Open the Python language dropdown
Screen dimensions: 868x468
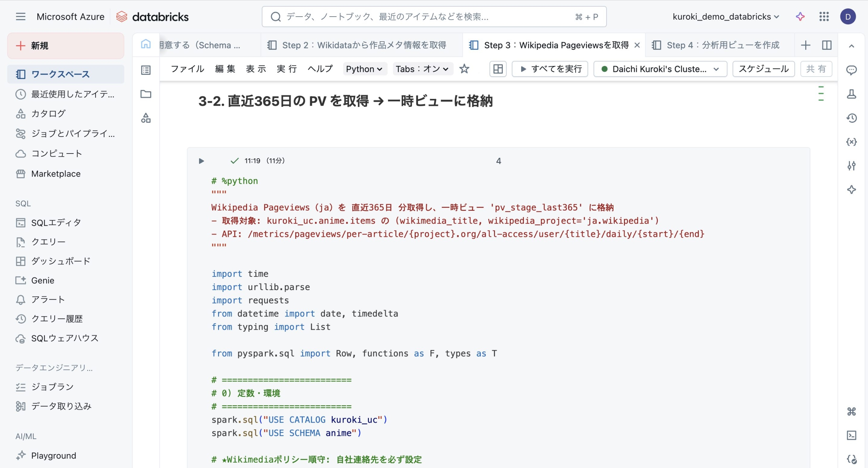tap(364, 69)
